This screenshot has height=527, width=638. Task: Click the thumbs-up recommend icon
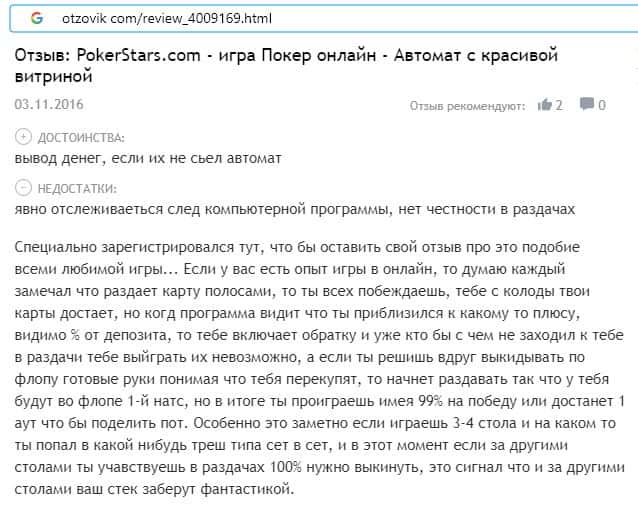[545, 104]
